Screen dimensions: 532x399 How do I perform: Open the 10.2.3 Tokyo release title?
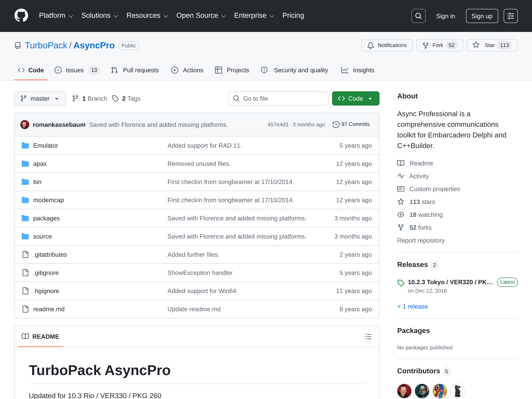click(x=450, y=282)
